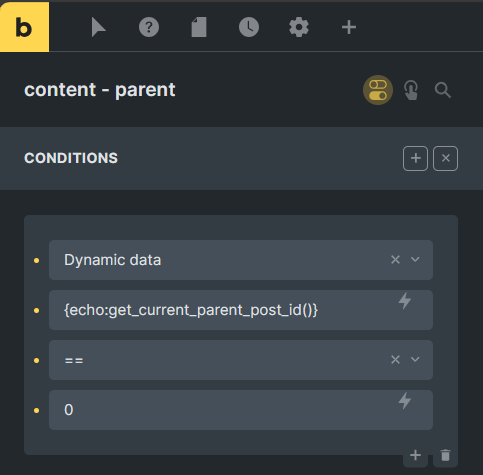Close the Conditions panel with X button
The height and width of the screenshot is (475, 483).
click(445, 158)
